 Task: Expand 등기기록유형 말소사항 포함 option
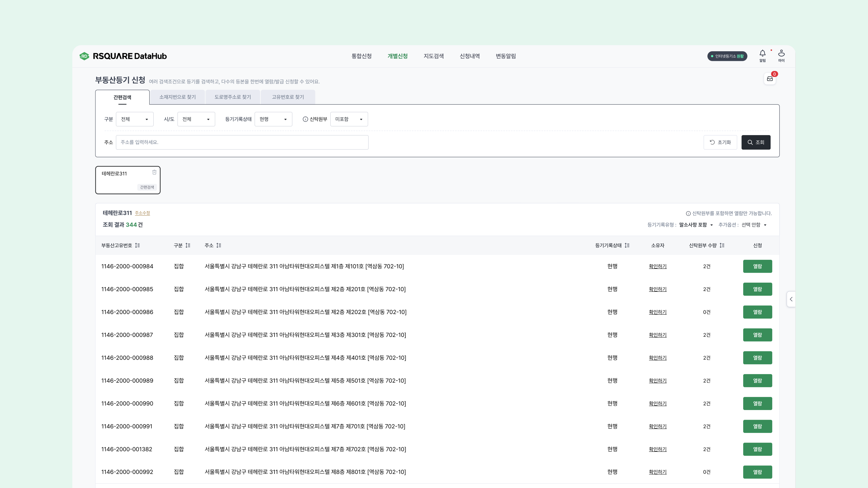(696, 225)
